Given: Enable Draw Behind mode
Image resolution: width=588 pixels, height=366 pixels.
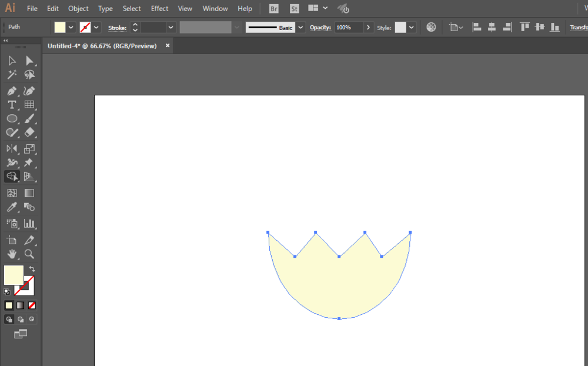Looking at the screenshot, I should click(21, 319).
